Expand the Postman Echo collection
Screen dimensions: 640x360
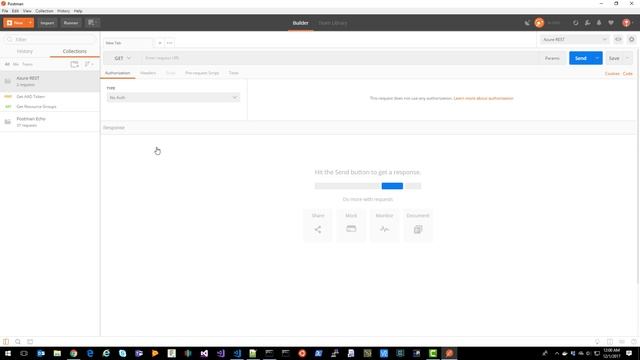[50, 122]
